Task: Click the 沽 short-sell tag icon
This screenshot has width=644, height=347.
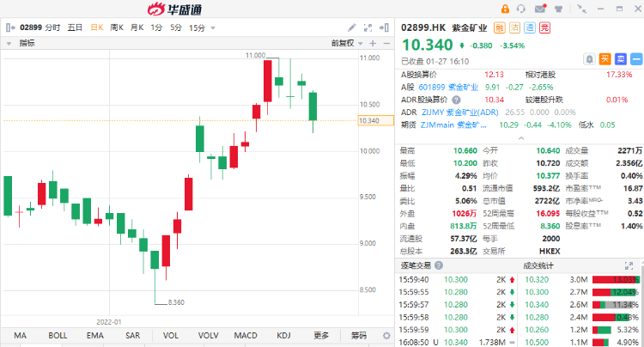Action: pyautogui.click(x=514, y=28)
